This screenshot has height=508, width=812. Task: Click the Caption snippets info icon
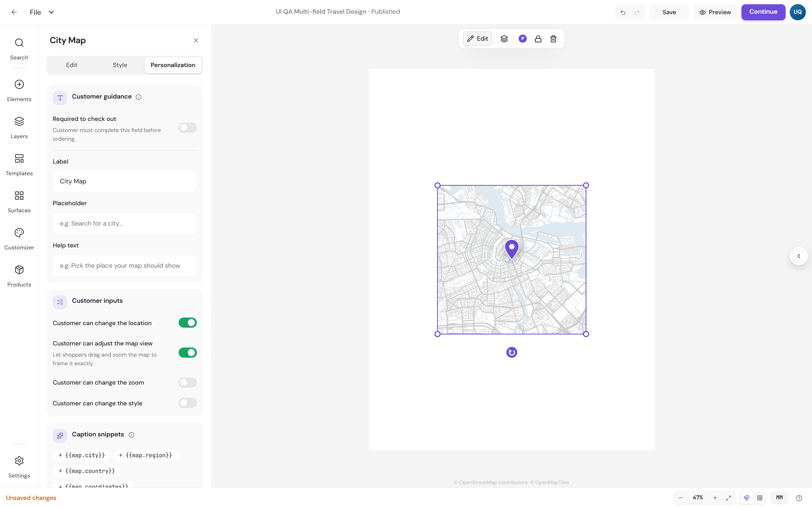(131, 435)
